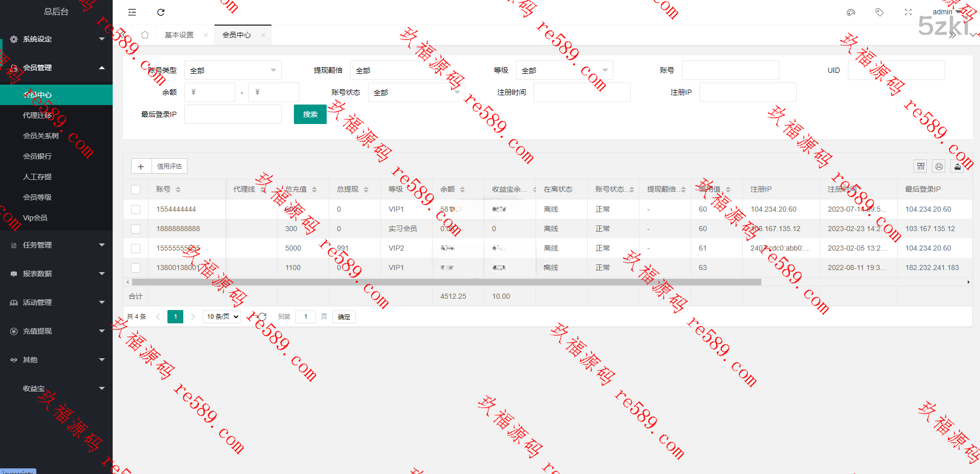This screenshot has width=980, height=474.
Task: Click the 信用评估 button
Action: [169, 166]
